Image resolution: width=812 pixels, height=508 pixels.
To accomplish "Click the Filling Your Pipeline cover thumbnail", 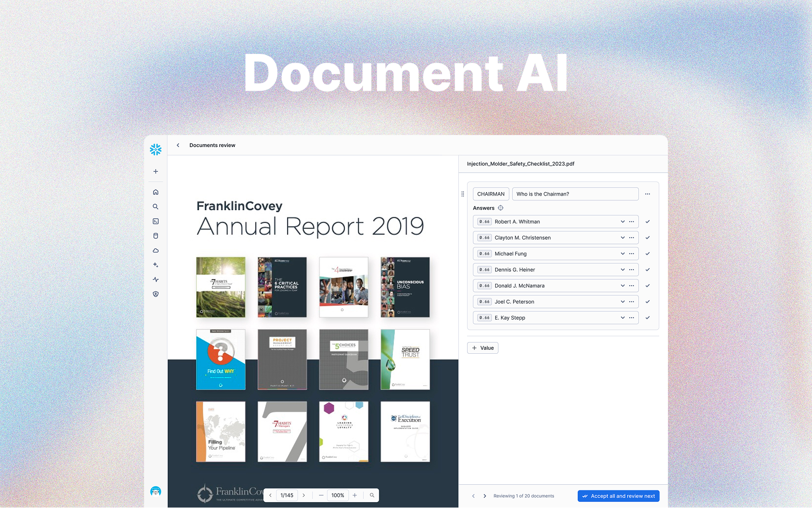I will pyautogui.click(x=221, y=431).
